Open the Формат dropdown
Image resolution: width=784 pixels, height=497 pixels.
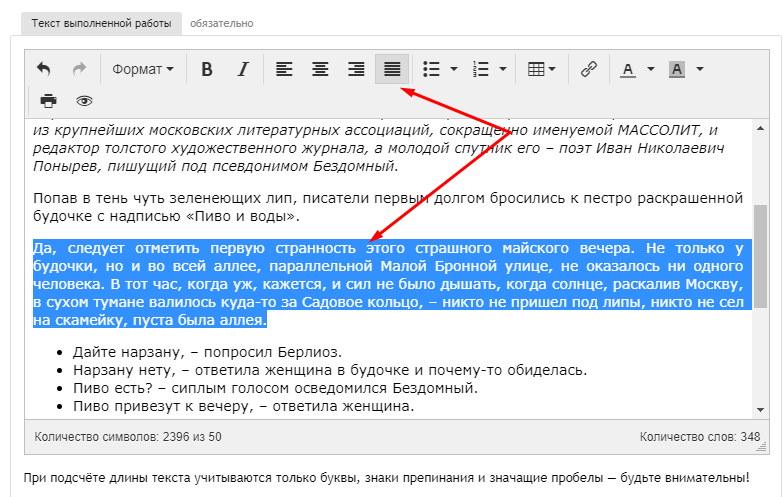pos(142,69)
